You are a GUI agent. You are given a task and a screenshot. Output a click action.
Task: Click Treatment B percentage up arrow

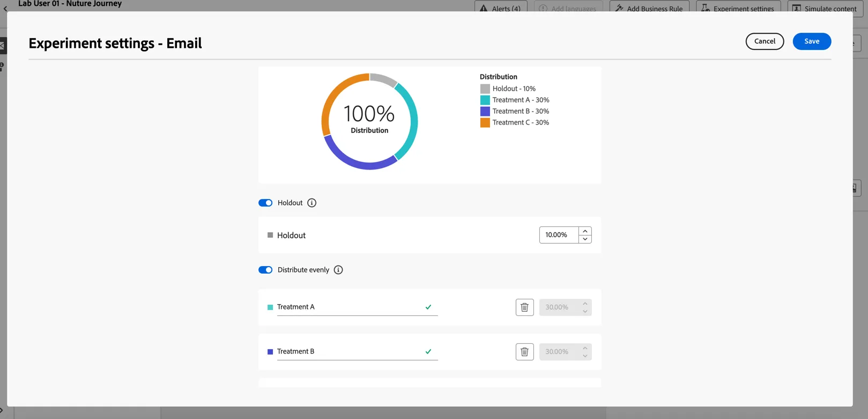point(585,348)
